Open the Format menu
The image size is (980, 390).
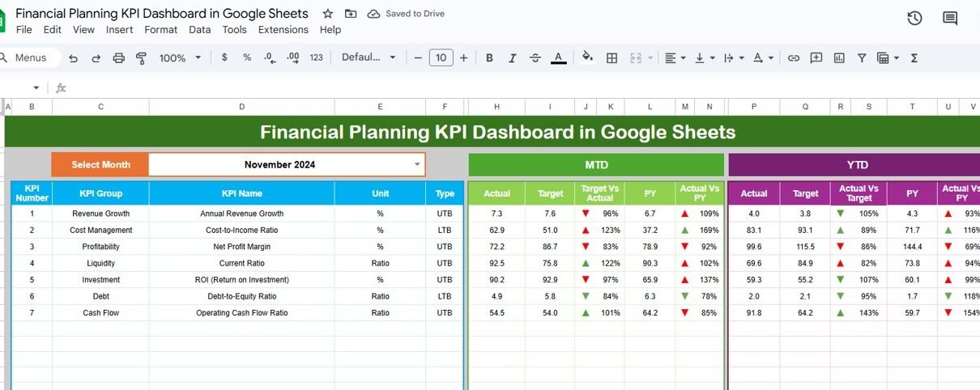point(161,30)
